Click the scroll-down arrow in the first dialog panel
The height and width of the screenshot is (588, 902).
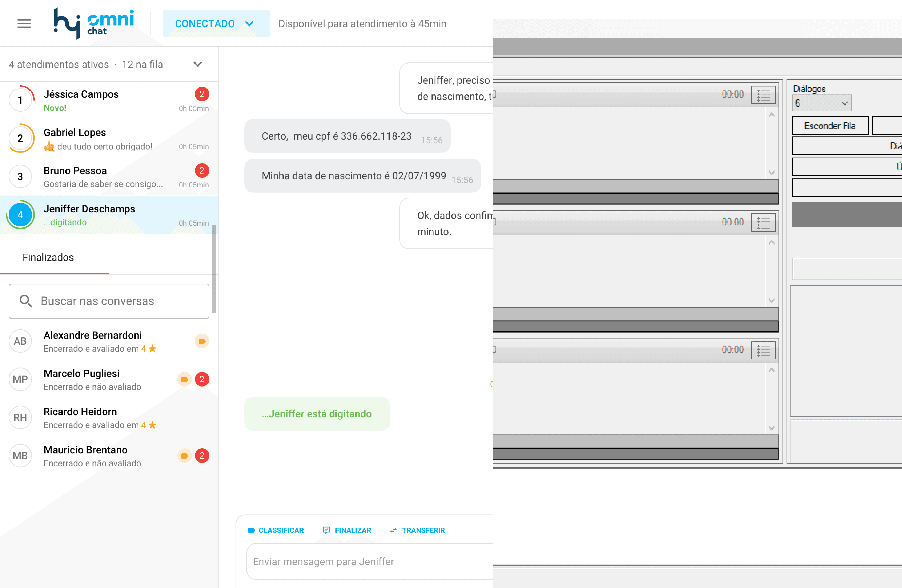tap(771, 173)
